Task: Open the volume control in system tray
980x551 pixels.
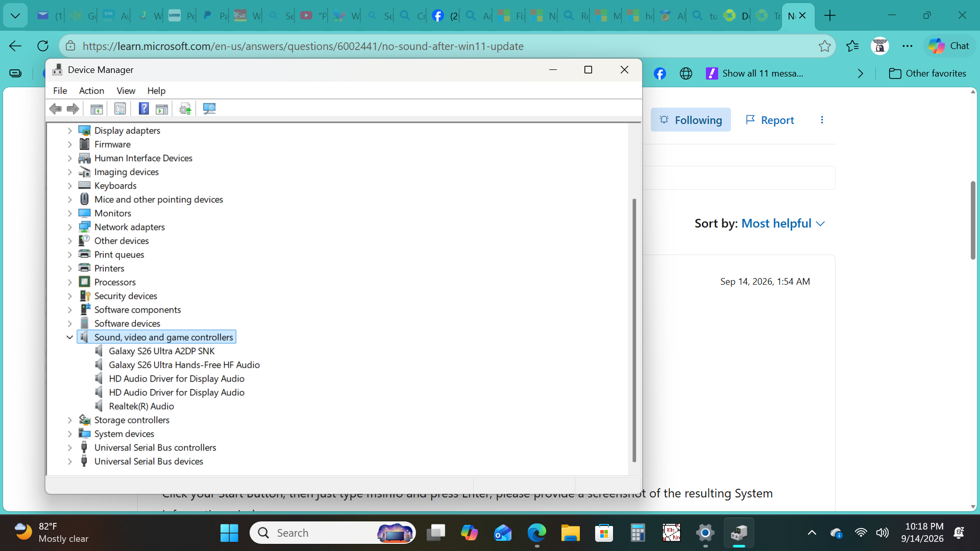Action: (x=883, y=533)
